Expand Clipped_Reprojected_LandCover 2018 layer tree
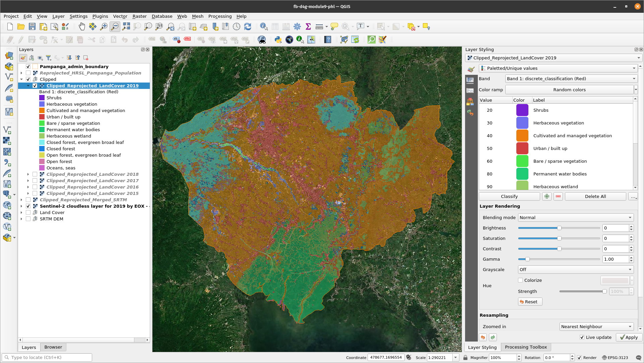The width and height of the screenshot is (644, 363). click(x=28, y=174)
